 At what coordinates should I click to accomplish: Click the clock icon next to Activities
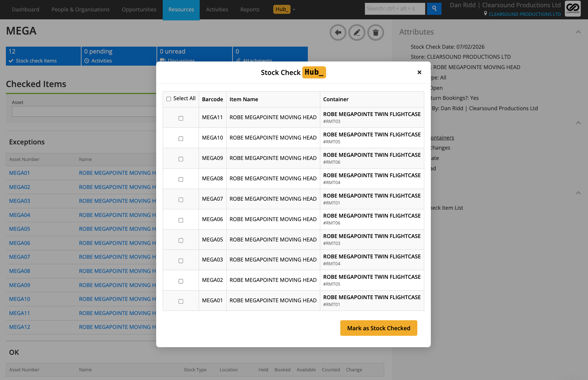tap(87, 61)
